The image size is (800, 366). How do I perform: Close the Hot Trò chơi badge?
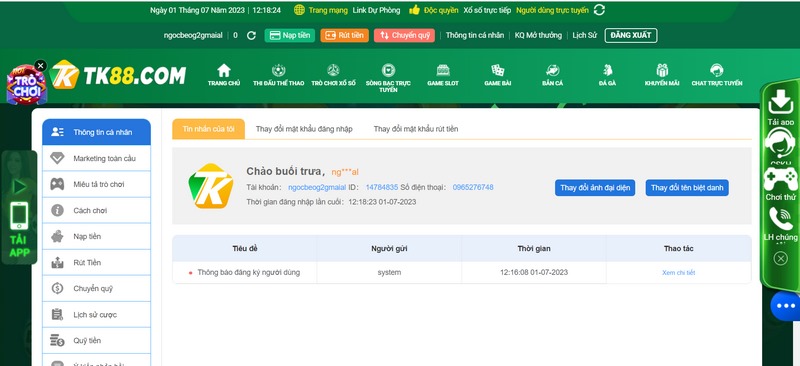40,65
